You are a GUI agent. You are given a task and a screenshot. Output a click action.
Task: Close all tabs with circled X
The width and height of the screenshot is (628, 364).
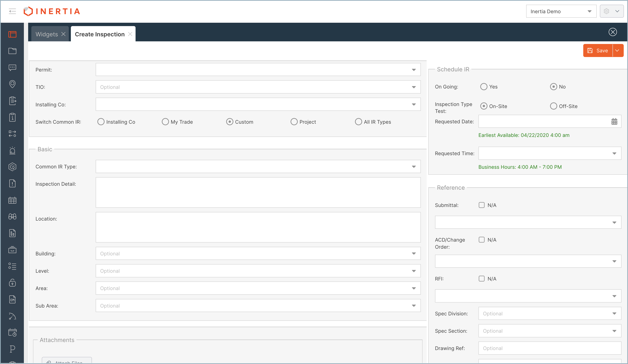613,32
